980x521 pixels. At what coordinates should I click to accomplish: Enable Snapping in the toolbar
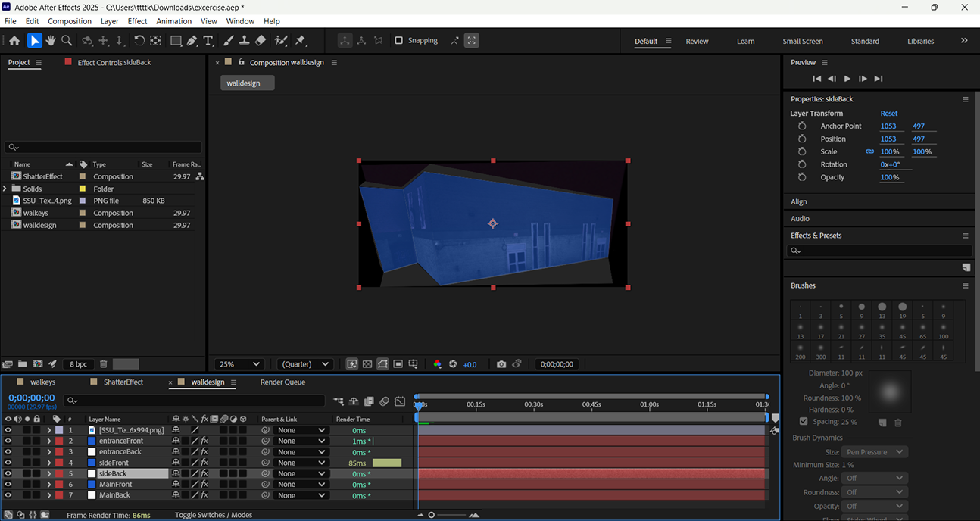click(x=400, y=40)
